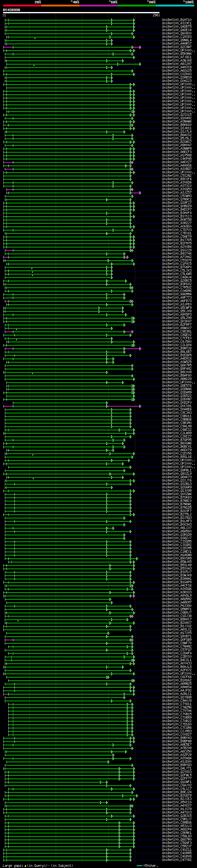Image resolution: width=197 pixels, height=868 pixels.
Task: Click subject label UniRef100_A6DIP4
Action: point(176,829)
